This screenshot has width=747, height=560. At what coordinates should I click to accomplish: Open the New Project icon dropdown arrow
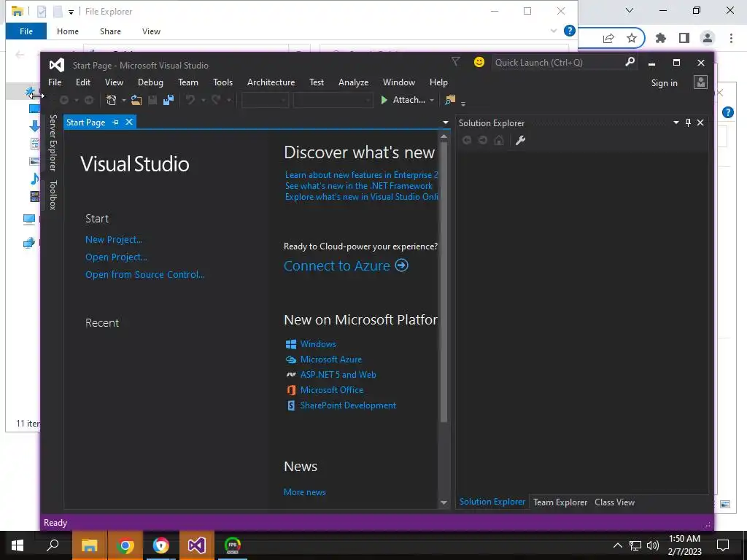click(x=123, y=101)
